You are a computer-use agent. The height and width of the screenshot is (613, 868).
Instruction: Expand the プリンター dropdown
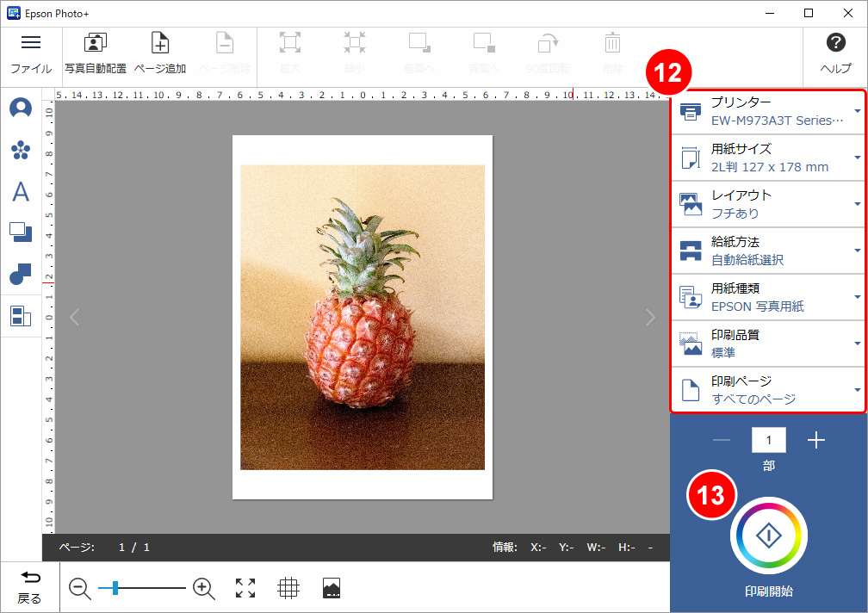tap(768, 111)
